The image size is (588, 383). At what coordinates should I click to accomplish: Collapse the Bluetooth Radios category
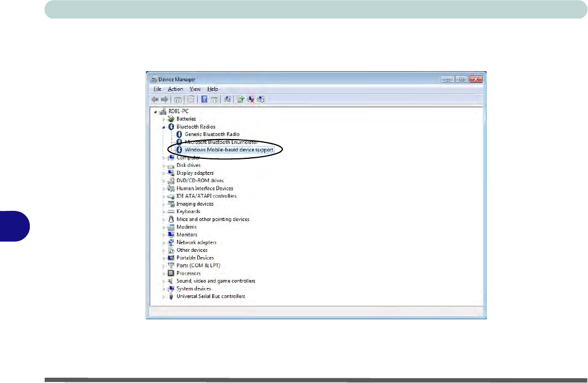(164, 127)
